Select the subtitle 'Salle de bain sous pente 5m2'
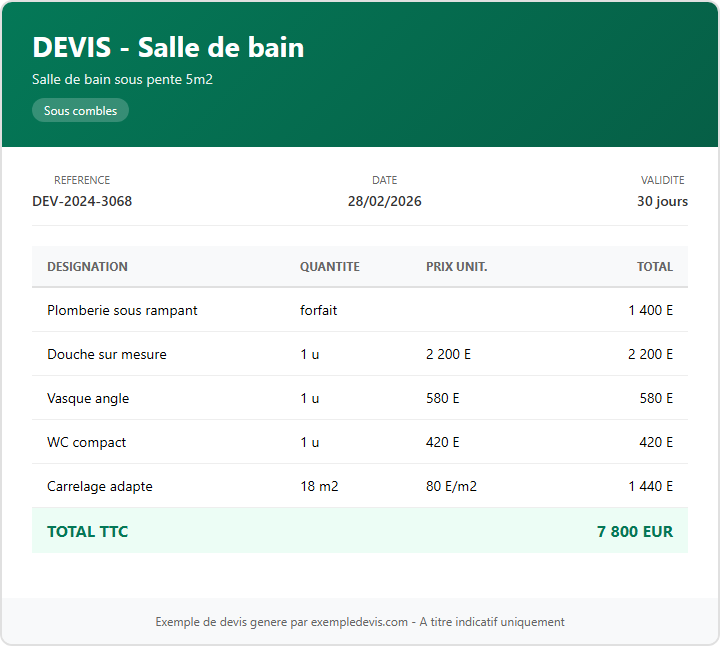 122,79
